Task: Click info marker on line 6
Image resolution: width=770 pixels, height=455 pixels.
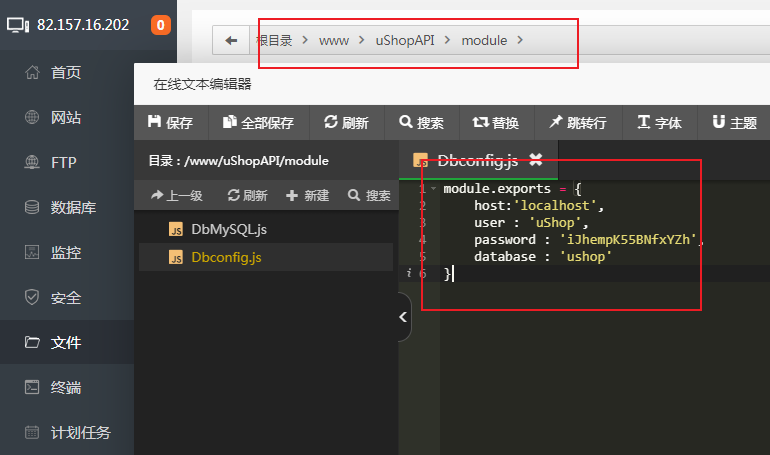Action: coord(409,273)
